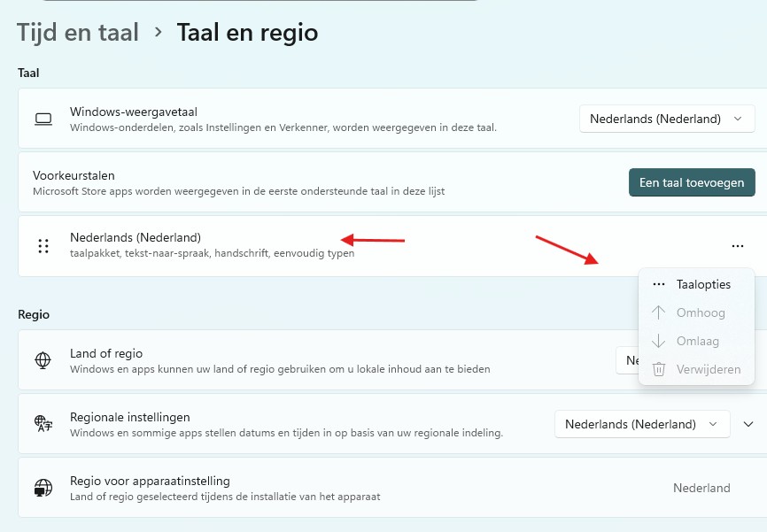Click the down arrow icon next to Omlaag
Image resolution: width=767 pixels, height=532 pixels.
658,341
